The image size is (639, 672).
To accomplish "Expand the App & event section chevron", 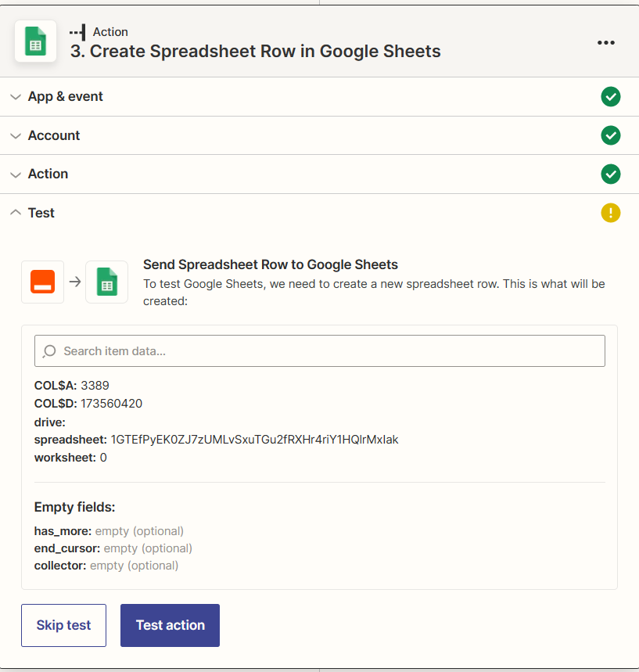I will point(16,97).
